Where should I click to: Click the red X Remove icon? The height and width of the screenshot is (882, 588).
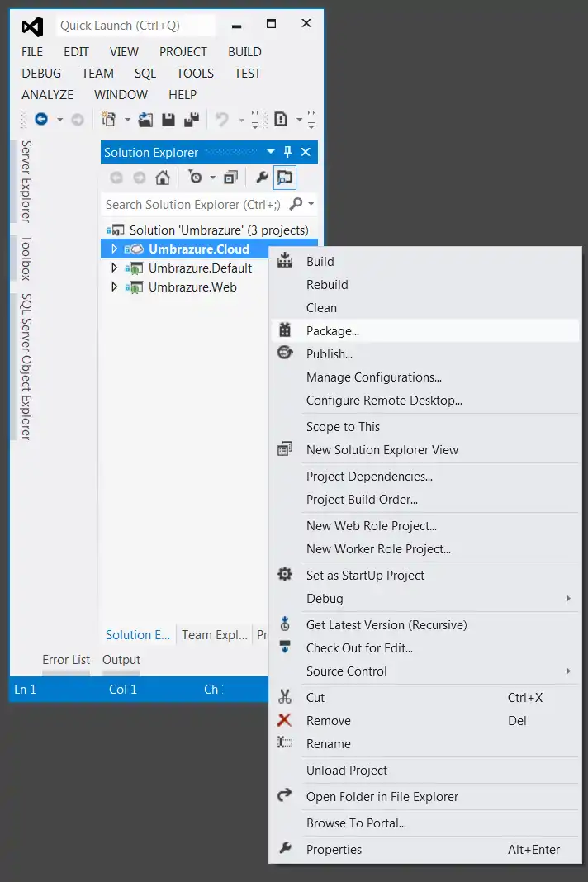285,719
